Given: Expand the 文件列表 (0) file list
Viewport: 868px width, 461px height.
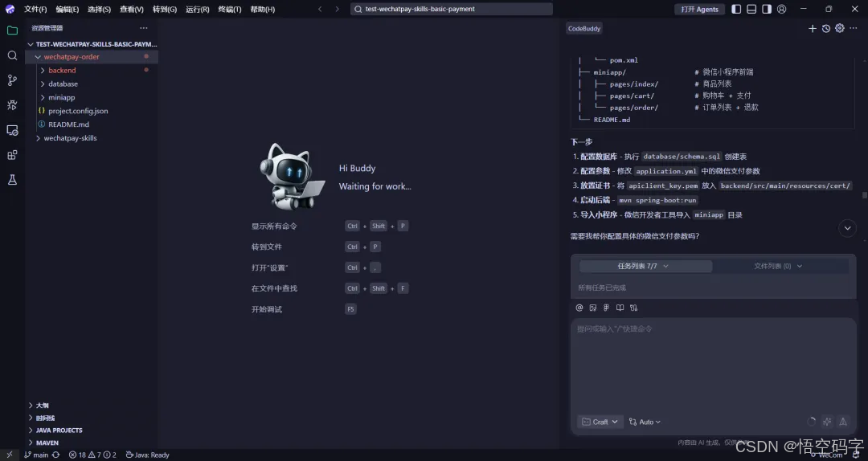Looking at the screenshot, I should click(778, 266).
